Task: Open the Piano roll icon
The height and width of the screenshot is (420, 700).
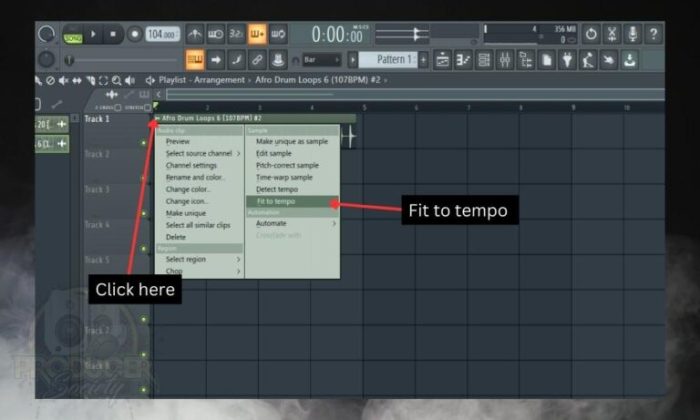Action: click(x=463, y=60)
